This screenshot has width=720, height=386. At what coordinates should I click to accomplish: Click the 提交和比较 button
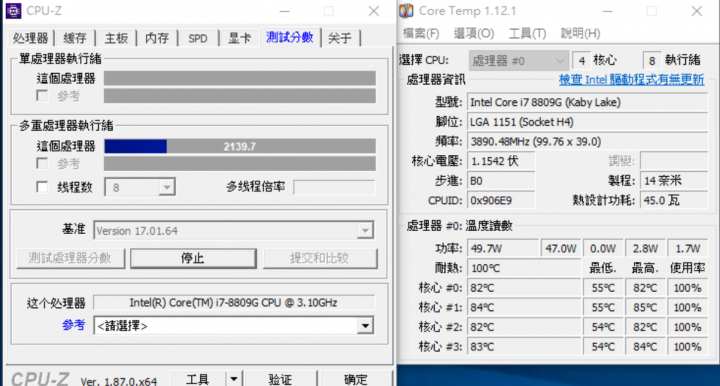point(320,258)
